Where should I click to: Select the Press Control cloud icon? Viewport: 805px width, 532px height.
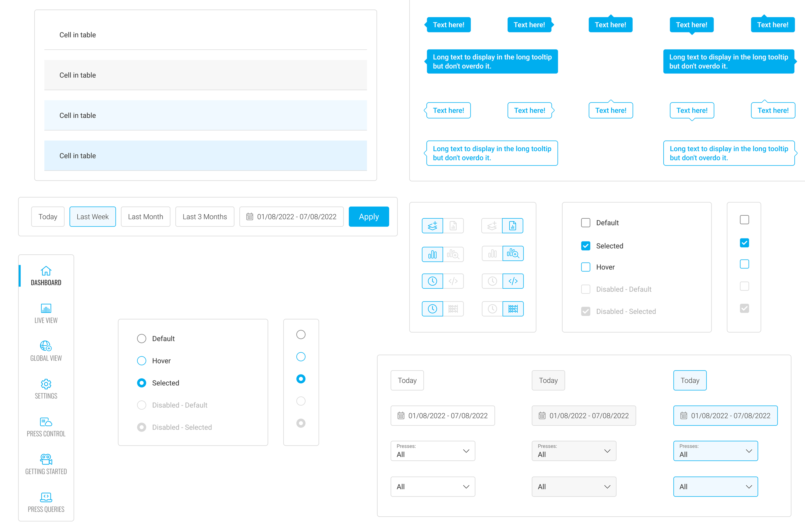coord(46,422)
